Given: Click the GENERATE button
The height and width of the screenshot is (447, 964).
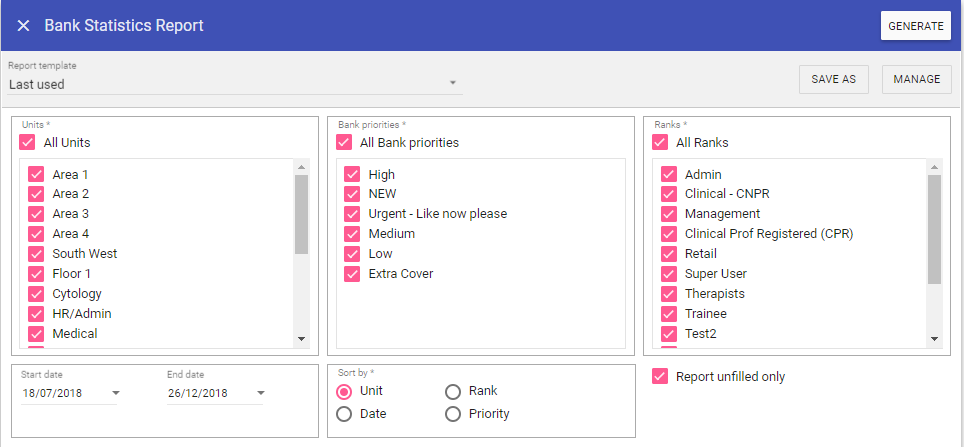Looking at the screenshot, I should click(x=915, y=26).
